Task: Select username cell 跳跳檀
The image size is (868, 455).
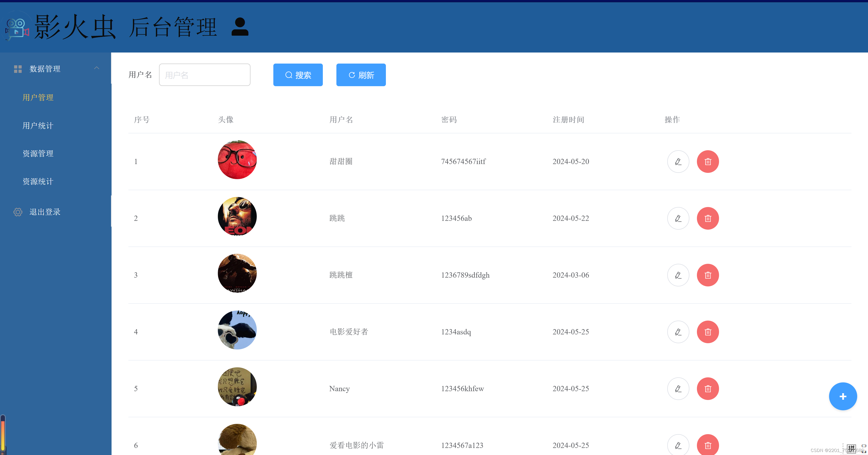Action: (341, 275)
